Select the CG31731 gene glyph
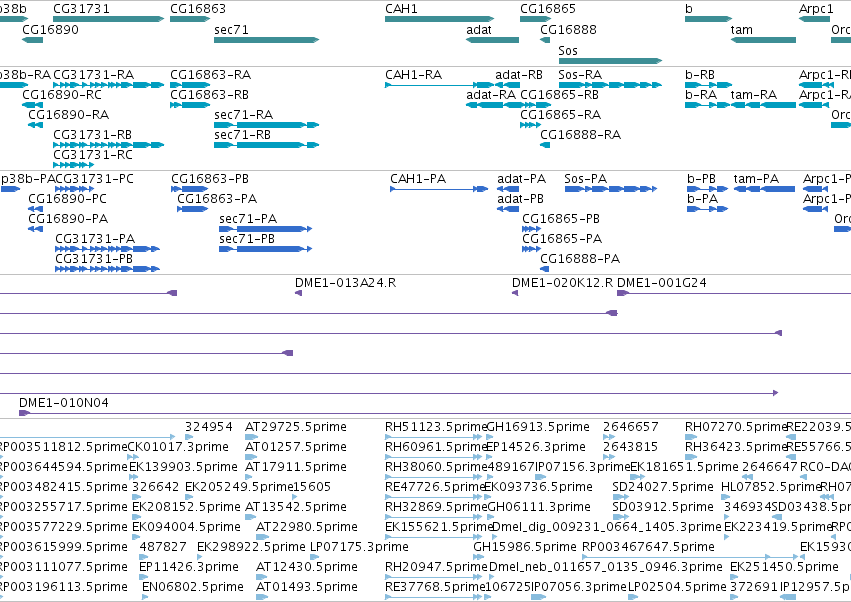Screen dimensions: 851x602 pos(109,19)
